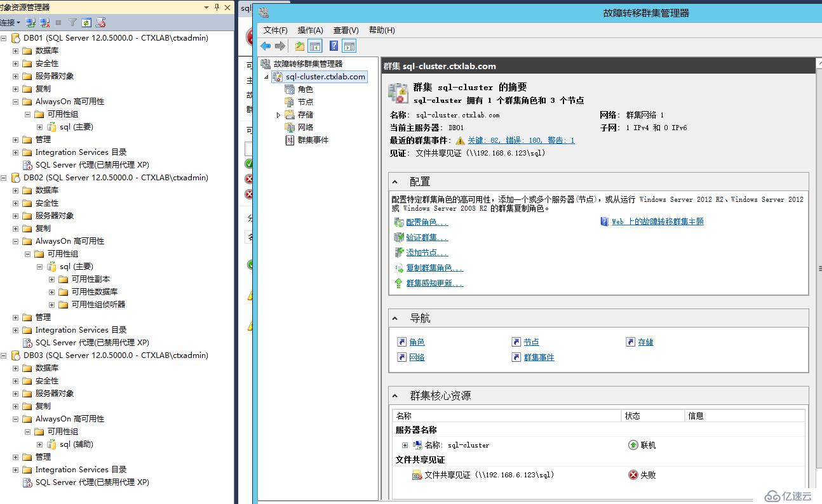Select 角色 node in cluster tree
This screenshot has height=504, width=822.
[x=306, y=89]
